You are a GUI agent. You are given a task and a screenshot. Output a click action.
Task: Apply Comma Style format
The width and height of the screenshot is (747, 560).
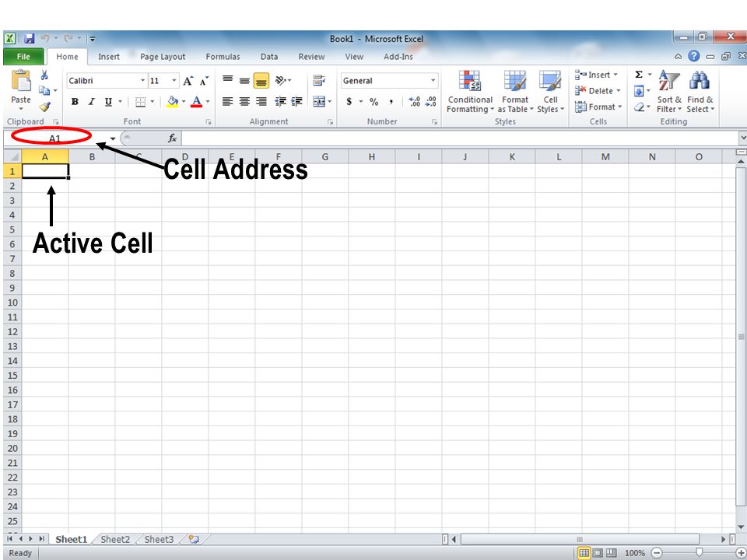click(x=391, y=101)
